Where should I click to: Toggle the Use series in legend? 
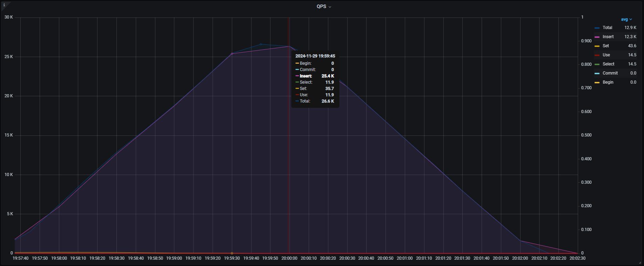click(x=606, y=55)
